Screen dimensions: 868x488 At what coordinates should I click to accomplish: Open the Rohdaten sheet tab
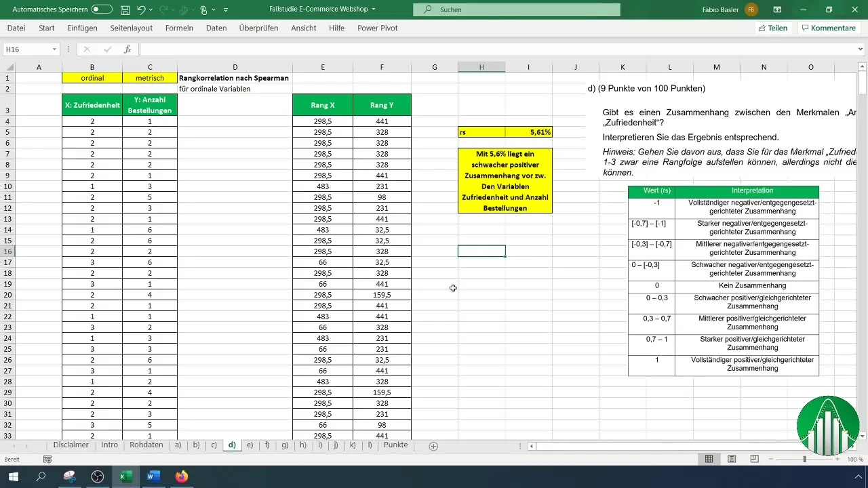coord(146,445)
